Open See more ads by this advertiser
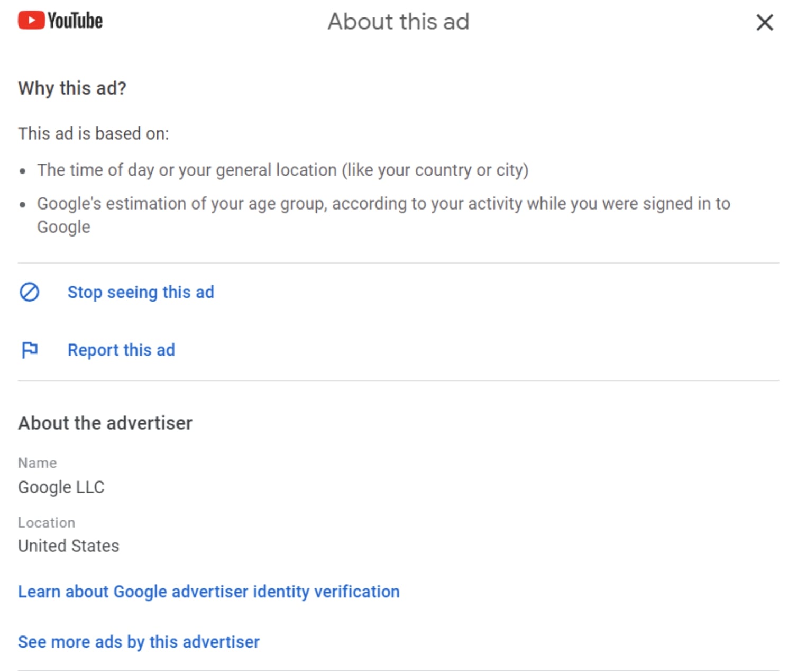 click(139, 641)
